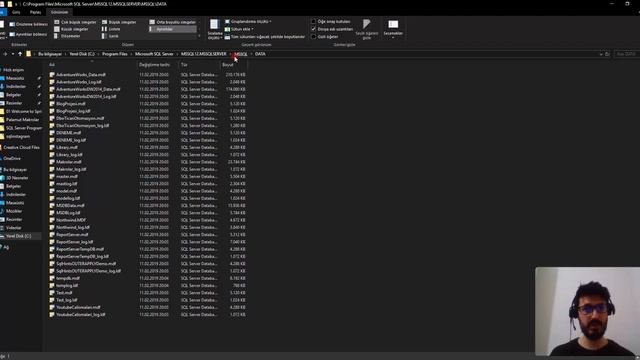This screenshot has width=640, height=360.
Task: Click the search box field
Action: click(626, 54)
